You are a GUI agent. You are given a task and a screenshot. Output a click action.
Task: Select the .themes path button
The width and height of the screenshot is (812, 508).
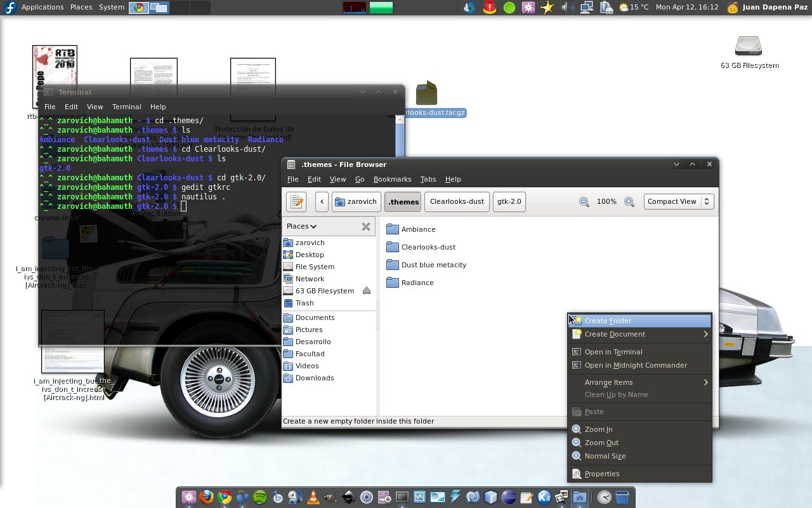[x=403, y=202]
